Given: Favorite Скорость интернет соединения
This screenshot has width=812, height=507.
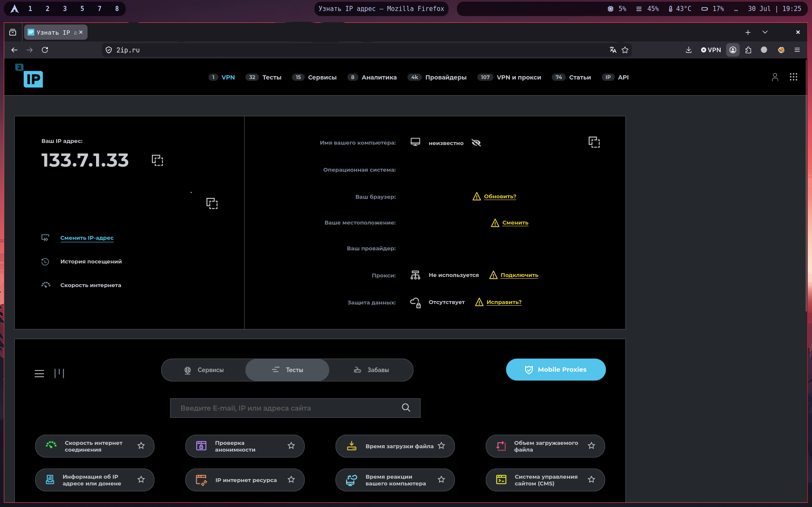Looking at the screenshot, I should point(141,446).
